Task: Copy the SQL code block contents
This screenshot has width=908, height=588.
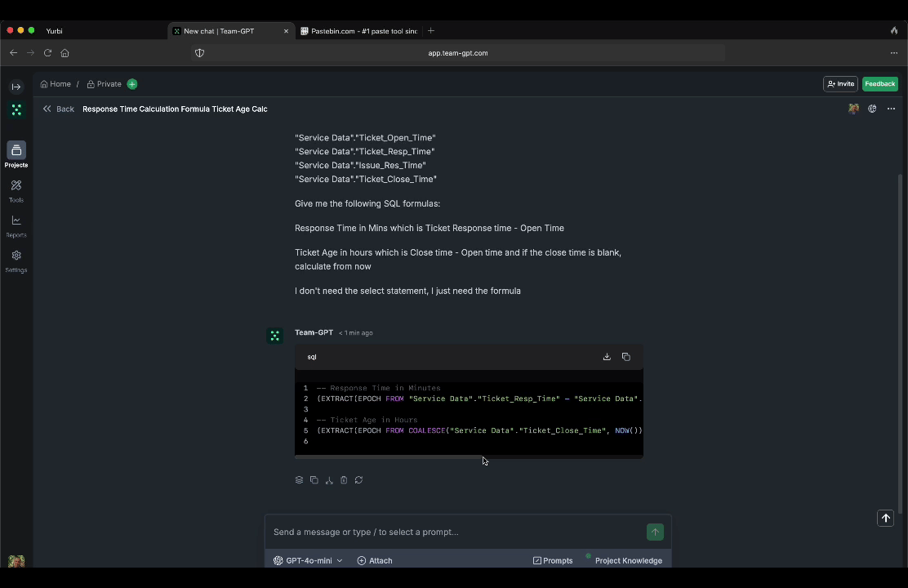Action: (x=626, y=357)
